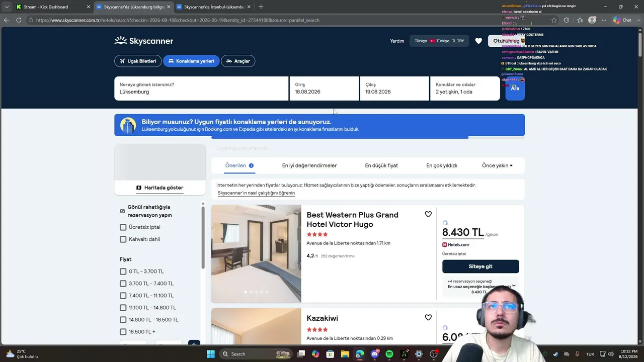Open Discord from taskbar
Image resolution: width=644 pixels, height=362 pixels.
click(x=374, y=354)
